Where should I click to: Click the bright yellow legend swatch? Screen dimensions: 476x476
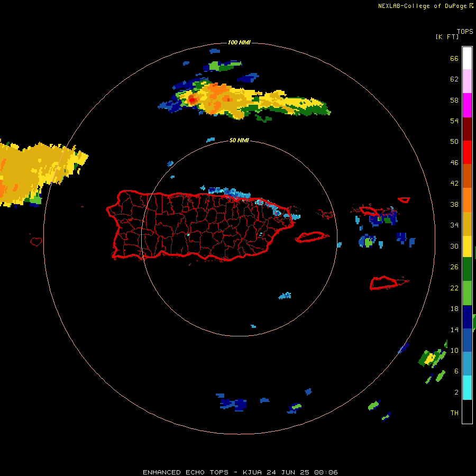coord(467,246)
